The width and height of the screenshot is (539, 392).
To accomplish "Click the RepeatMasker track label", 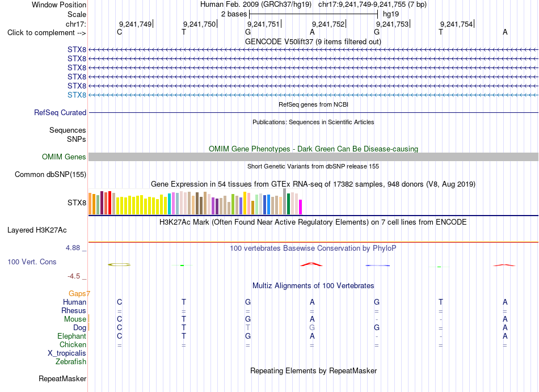I will point(62,378).
